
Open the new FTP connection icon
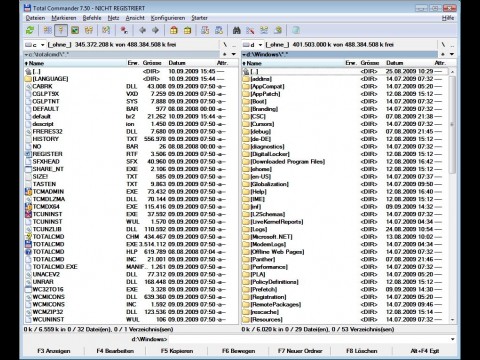(x=219, y=31)
